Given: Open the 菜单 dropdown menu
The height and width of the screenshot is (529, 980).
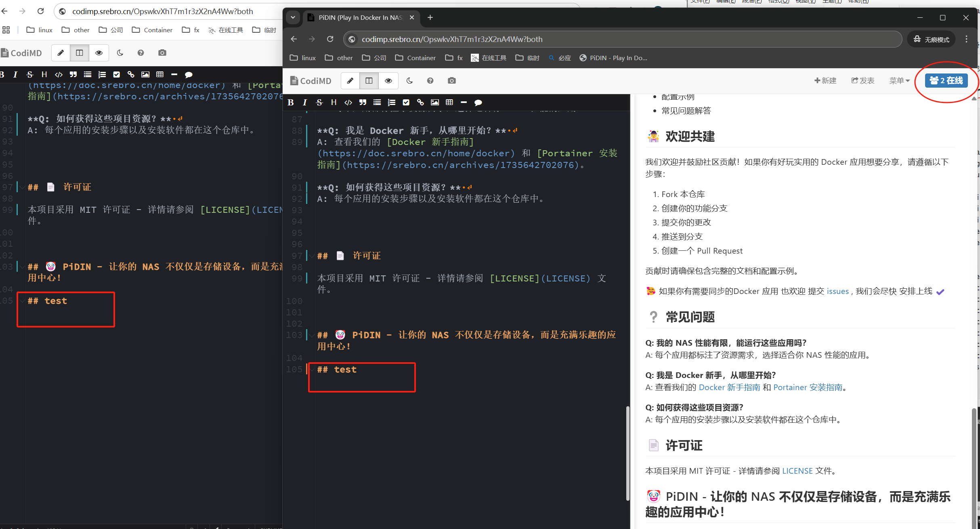Looking at the screenshot, I should [x=899, y=81].
